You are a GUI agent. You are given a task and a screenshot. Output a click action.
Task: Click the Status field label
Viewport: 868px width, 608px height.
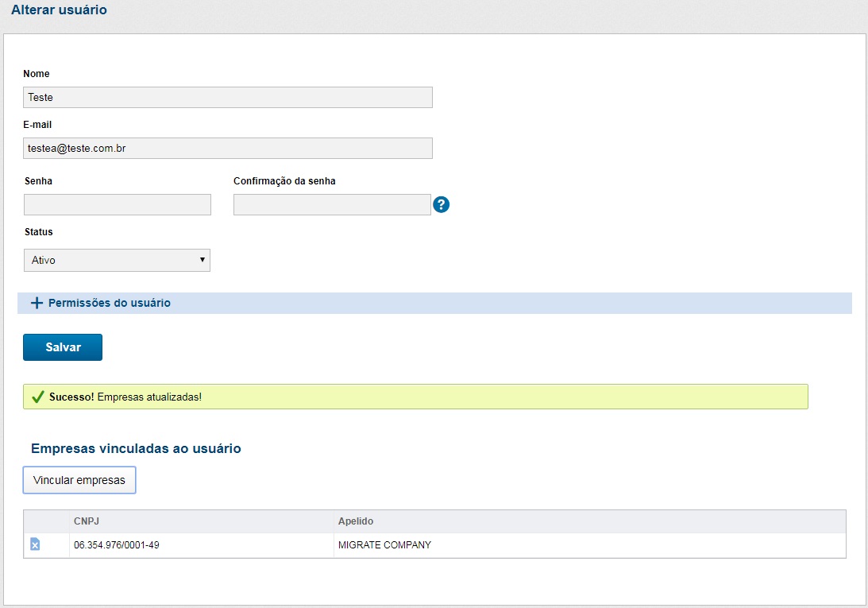(38, 232)
